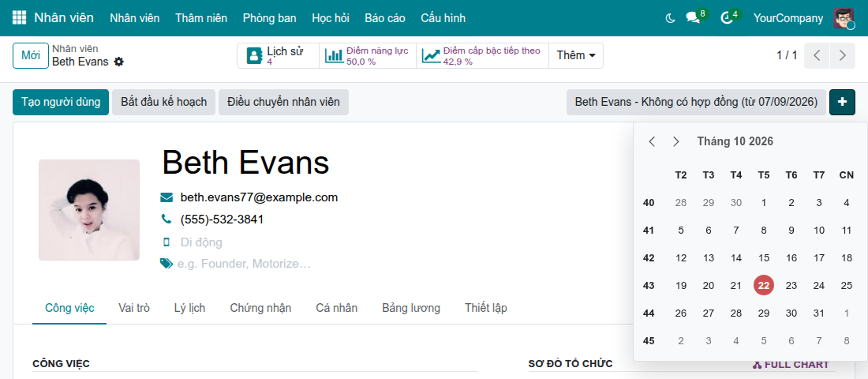Open Điểm năng lực chart button

[x=368, y=55]
